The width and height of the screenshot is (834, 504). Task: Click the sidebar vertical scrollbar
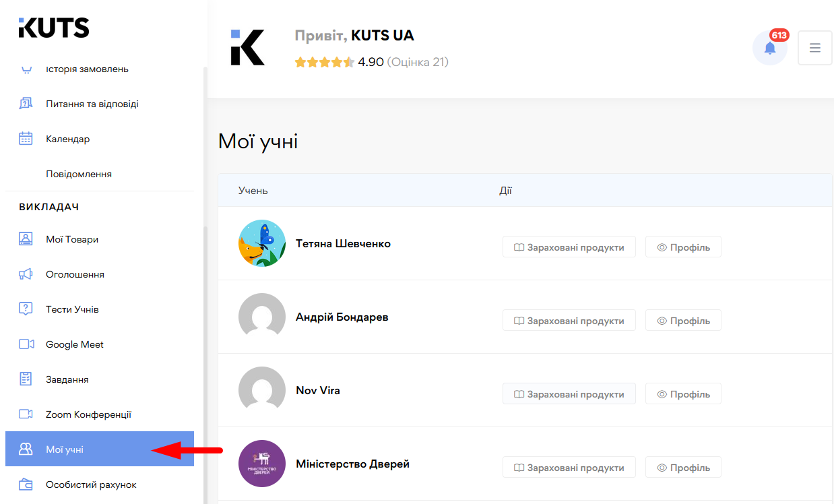205,364
